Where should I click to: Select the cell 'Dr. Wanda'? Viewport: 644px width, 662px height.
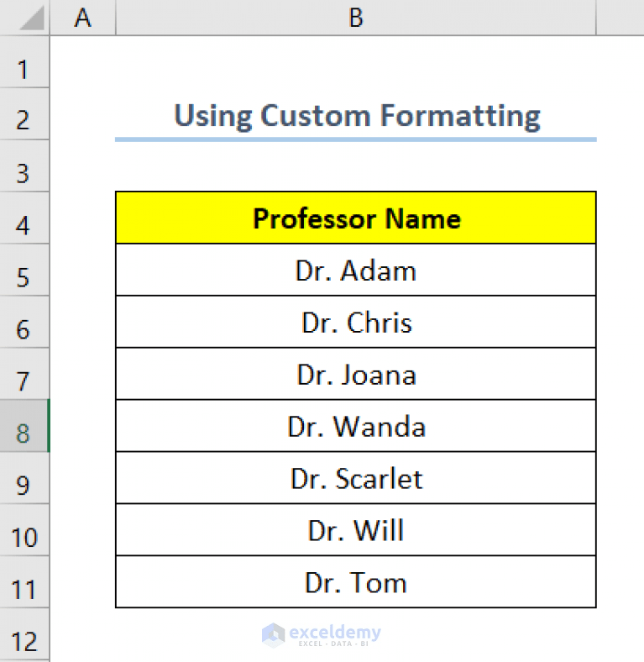pyautogui.click(x=356, y=426)
